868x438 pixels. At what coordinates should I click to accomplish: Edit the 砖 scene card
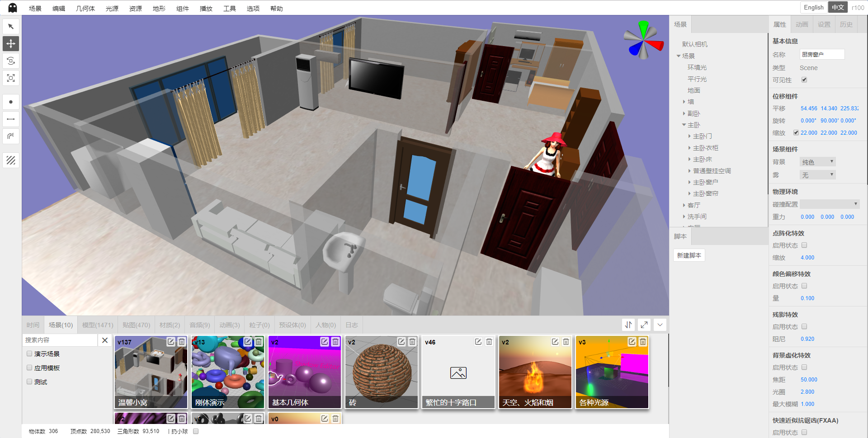point(401,342)
